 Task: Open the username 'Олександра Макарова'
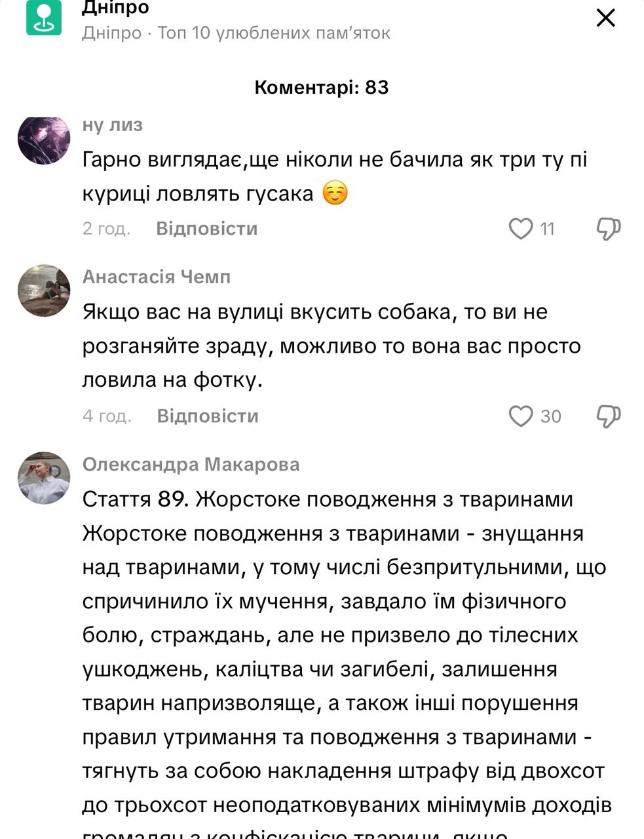coord(191,465)
